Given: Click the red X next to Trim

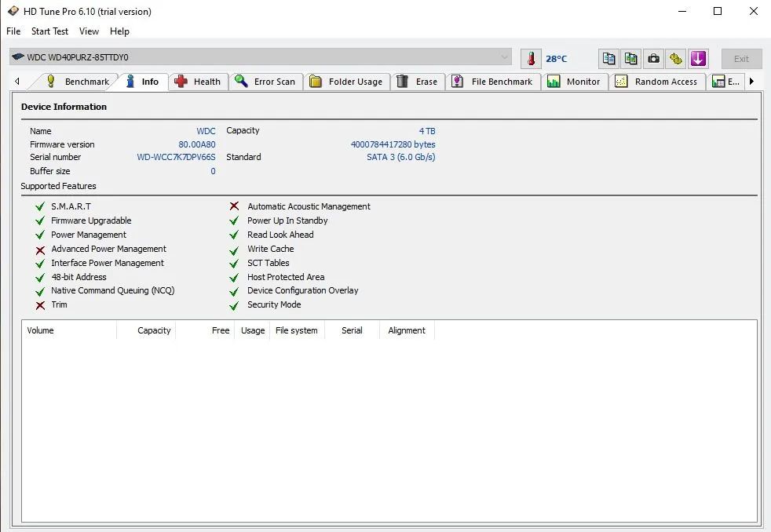Looking at the screenshot, I should click(40, 305).
